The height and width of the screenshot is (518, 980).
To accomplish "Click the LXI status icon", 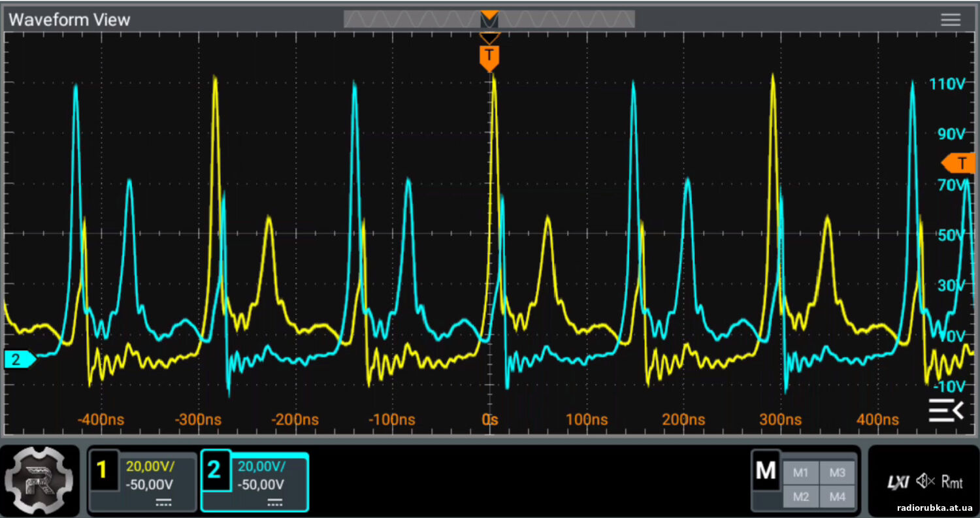I will coord(898,482).
